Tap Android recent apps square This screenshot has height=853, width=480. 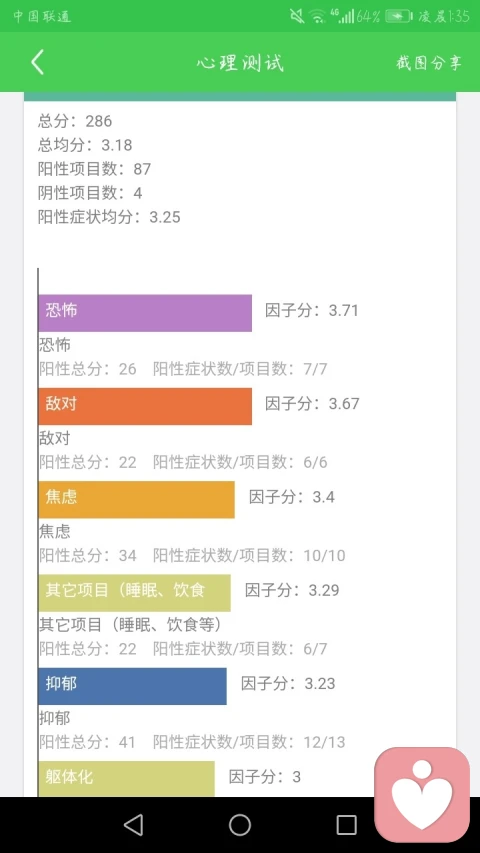click(x=346, y=825)
